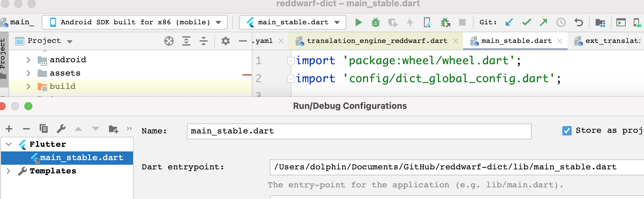Image resolution: width=644 pixels, height=199 pixels.
Task: Click the config/dict_global_config.dart import line
Action: (428, 79)
